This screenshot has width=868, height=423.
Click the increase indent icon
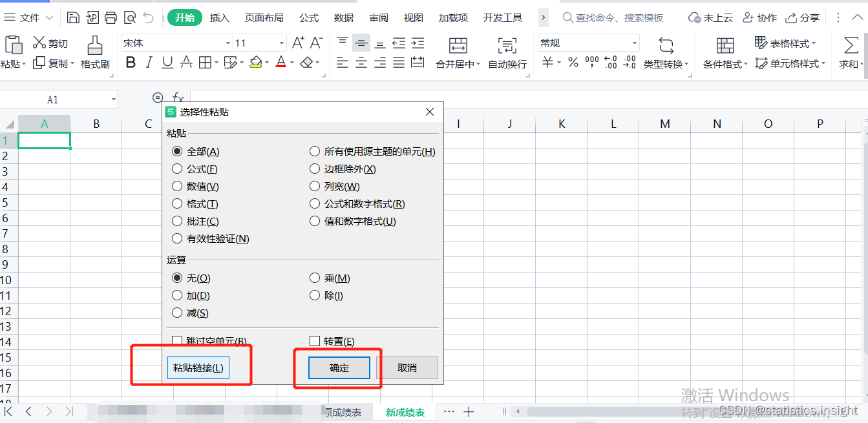tap(418, 43)
